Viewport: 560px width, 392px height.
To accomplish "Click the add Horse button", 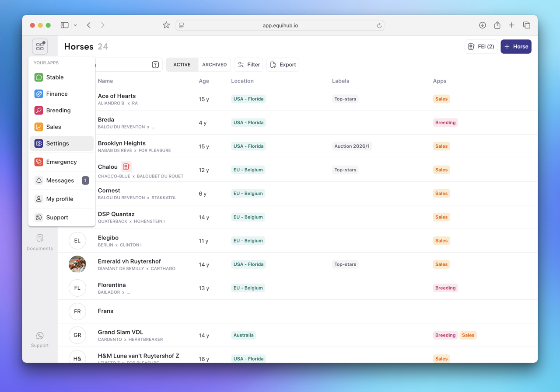I will coord(516,46).
